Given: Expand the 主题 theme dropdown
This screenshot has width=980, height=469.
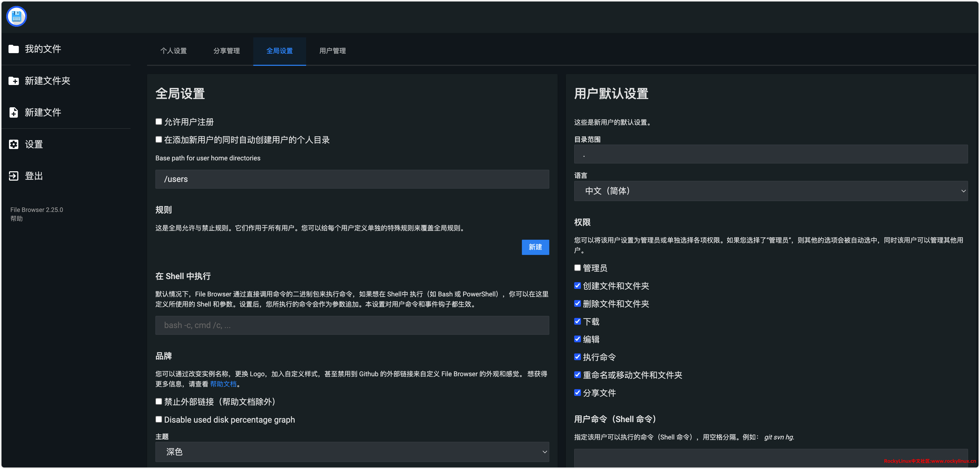Looking at the screenshot, I should pyautogui.click(x=352, y=452).
